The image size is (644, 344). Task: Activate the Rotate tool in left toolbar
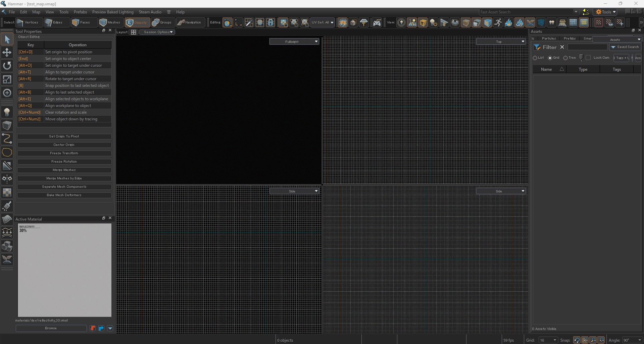coord(7,66)
